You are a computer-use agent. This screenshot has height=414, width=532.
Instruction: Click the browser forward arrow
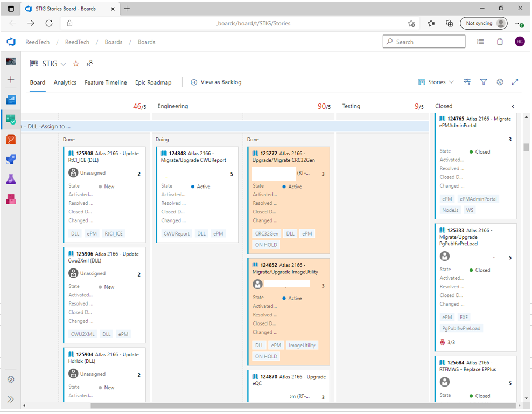point(31,23)
